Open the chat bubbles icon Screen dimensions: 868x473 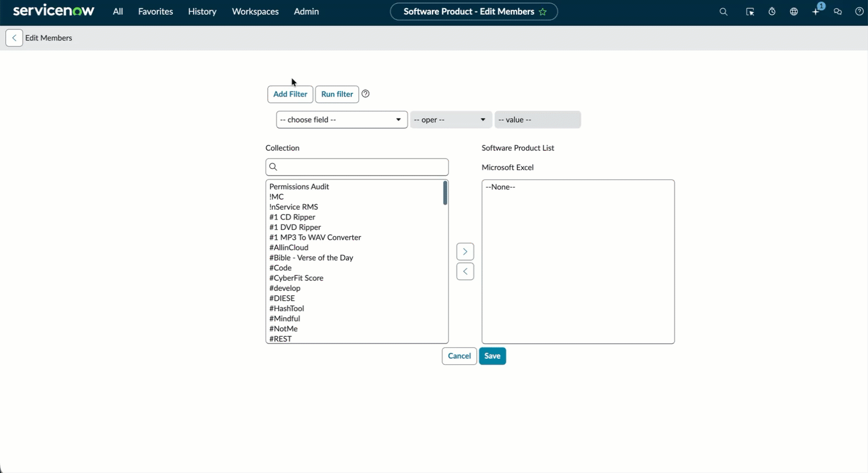tap(838, 12)
